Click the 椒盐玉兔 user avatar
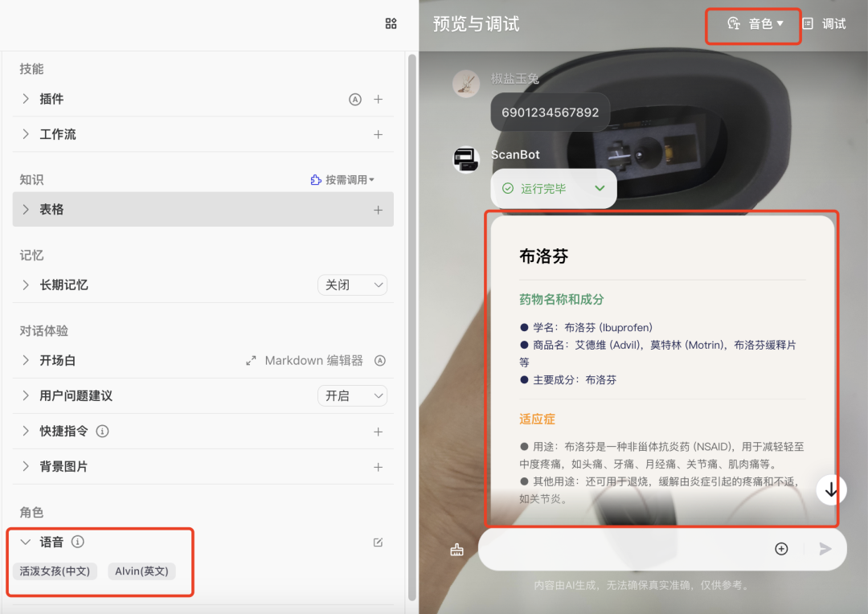868x614 pixels. click(466, 84)
